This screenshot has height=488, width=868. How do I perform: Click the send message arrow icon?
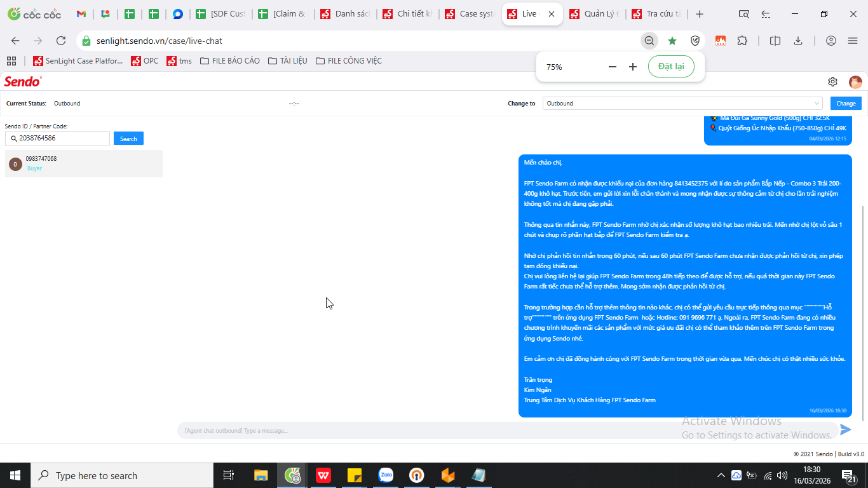click(845, 430)
